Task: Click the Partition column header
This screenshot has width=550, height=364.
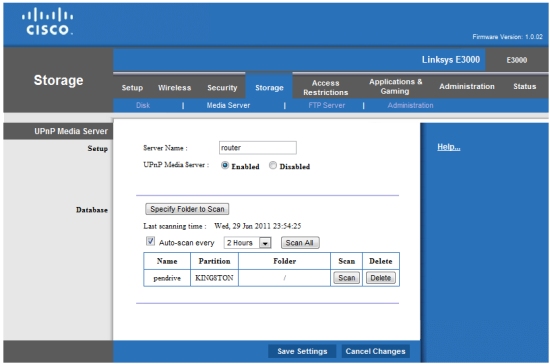Action: (x=214, y=261)
